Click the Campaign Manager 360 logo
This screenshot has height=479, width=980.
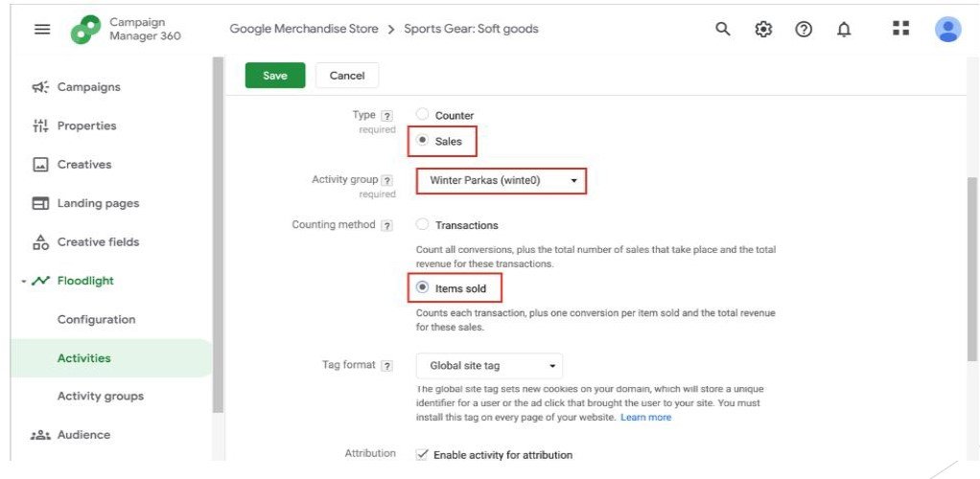coord(85,30)
